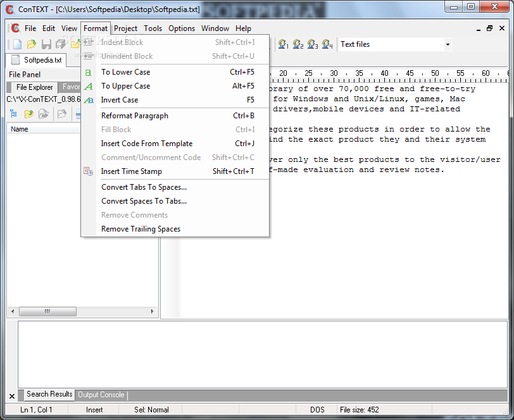
Task: Click the Name column header
Action: click(44, 129)
